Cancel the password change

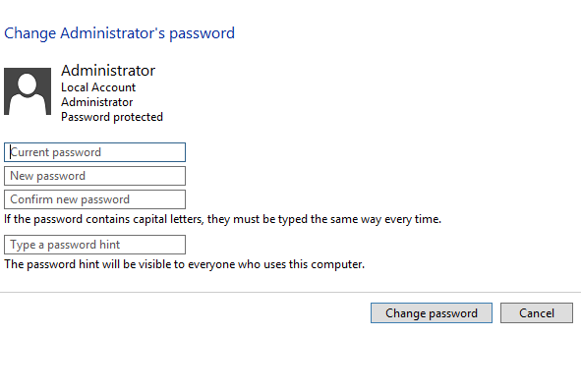point(537,313)
